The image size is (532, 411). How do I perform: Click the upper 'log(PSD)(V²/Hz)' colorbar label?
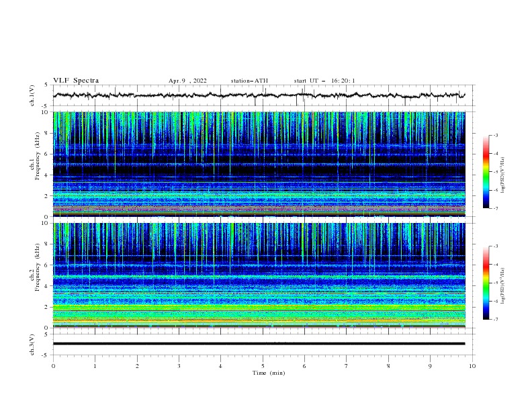pyautogui.click(x=502, y=175)
